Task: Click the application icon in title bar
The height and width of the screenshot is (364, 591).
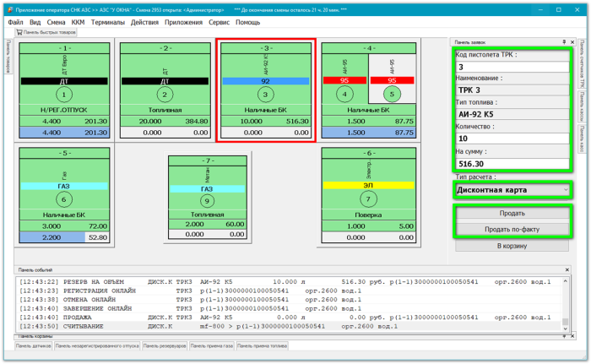Action: pos(10,10)
